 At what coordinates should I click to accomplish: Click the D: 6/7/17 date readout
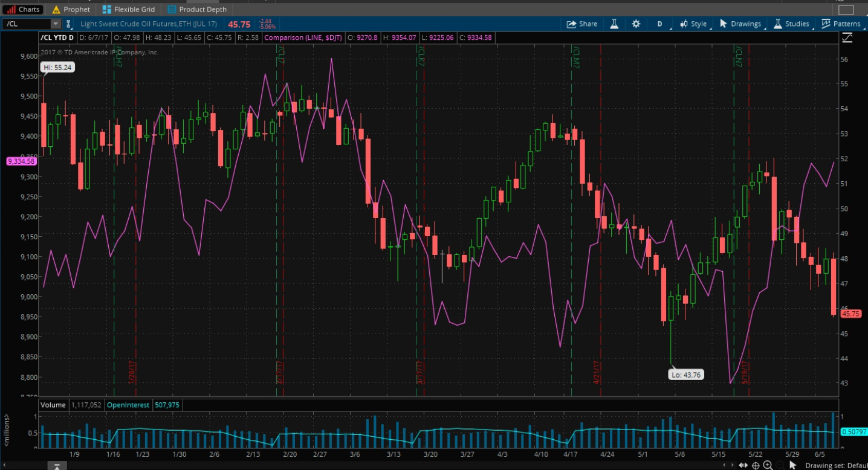(94, 37)
